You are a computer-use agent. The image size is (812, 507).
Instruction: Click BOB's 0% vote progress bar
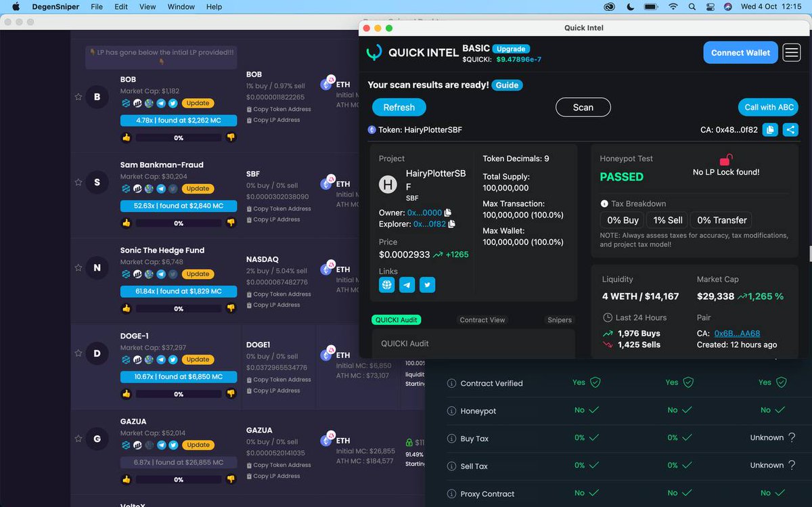[x=179, y=137]
